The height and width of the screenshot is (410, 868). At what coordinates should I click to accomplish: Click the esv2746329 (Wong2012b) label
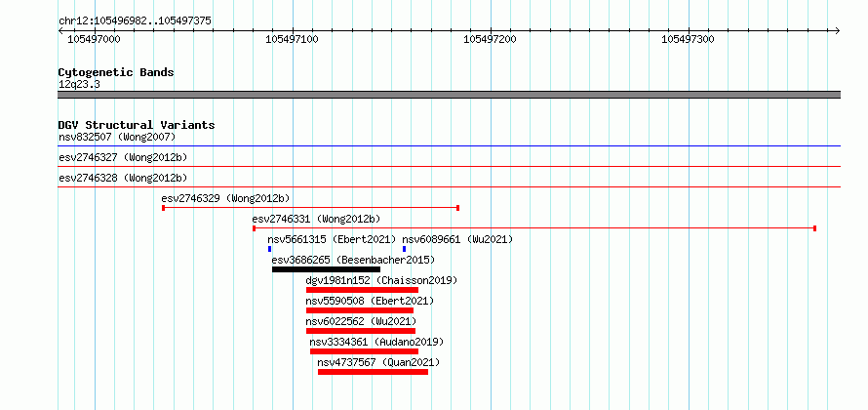point(225,198)
